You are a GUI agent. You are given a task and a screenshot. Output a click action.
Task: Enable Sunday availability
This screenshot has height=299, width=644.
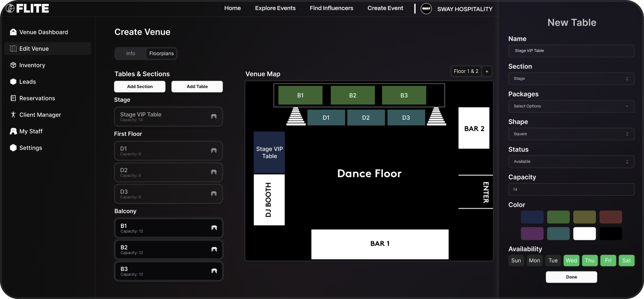tap(516, 260)
